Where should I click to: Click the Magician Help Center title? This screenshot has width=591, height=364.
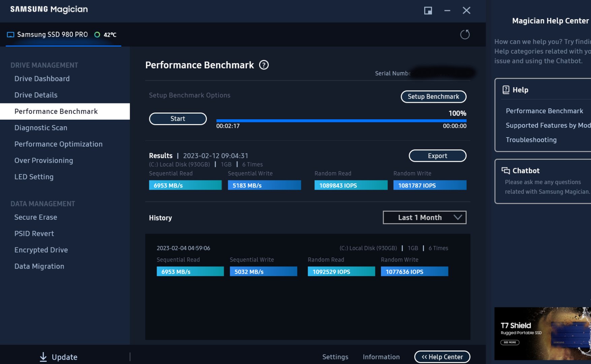(x=551, y=21)
